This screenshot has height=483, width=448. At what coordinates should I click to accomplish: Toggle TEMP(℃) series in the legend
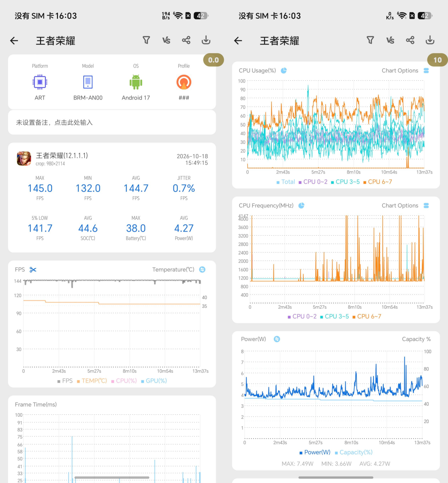click(92, 381)
